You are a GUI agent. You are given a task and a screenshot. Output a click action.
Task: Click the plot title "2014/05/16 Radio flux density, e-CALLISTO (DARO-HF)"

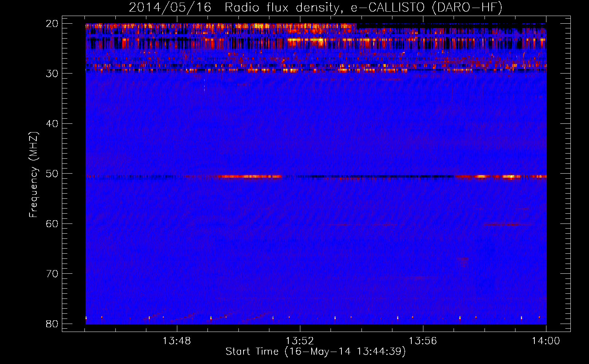point(316,7)
